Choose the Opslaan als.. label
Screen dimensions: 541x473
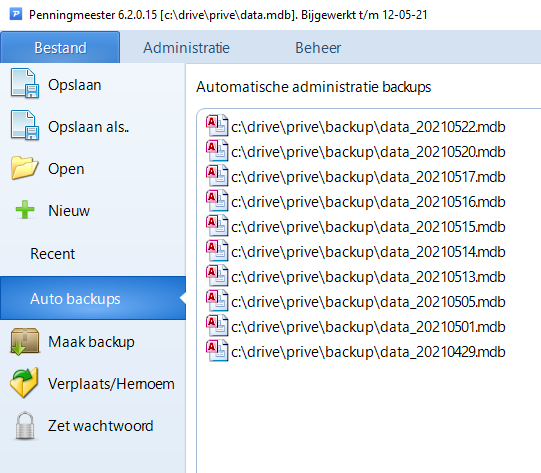click(89, 127)
